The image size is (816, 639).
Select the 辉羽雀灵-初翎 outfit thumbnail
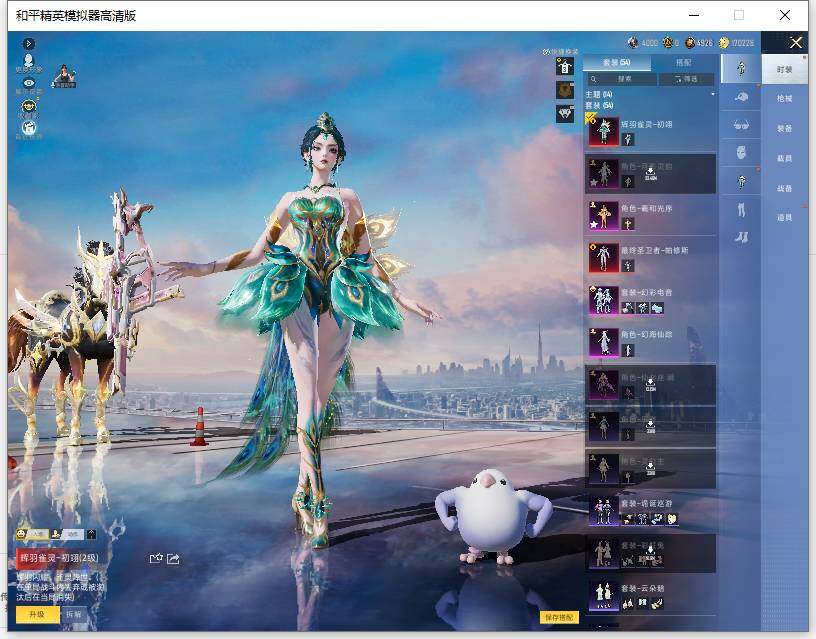pos(604,131)
